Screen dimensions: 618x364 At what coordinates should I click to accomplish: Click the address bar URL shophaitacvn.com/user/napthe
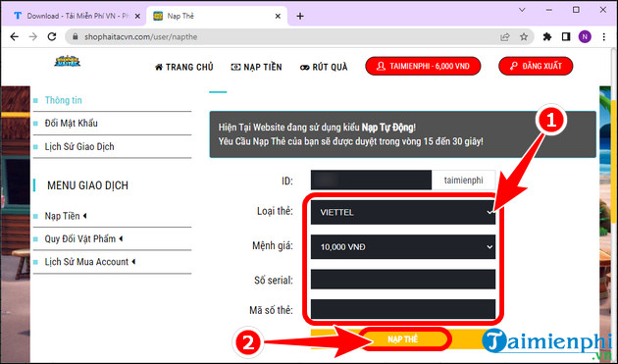140,37
